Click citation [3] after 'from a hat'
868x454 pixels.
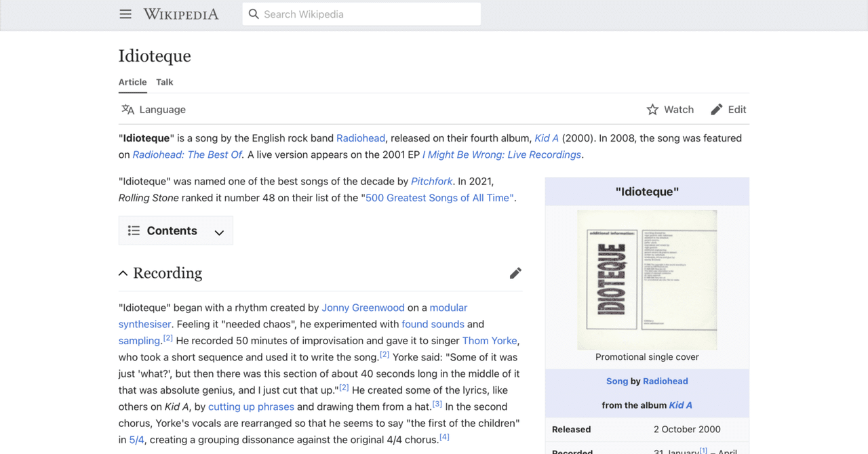437,404
